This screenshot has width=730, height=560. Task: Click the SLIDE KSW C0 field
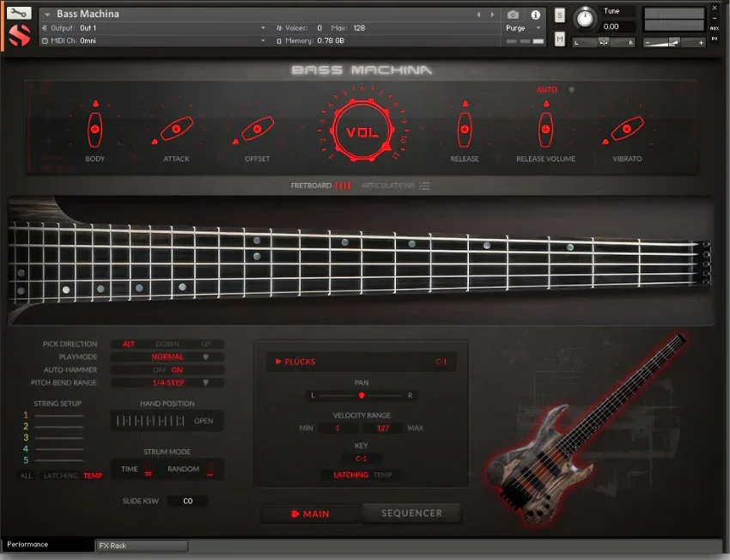(186, 501)
